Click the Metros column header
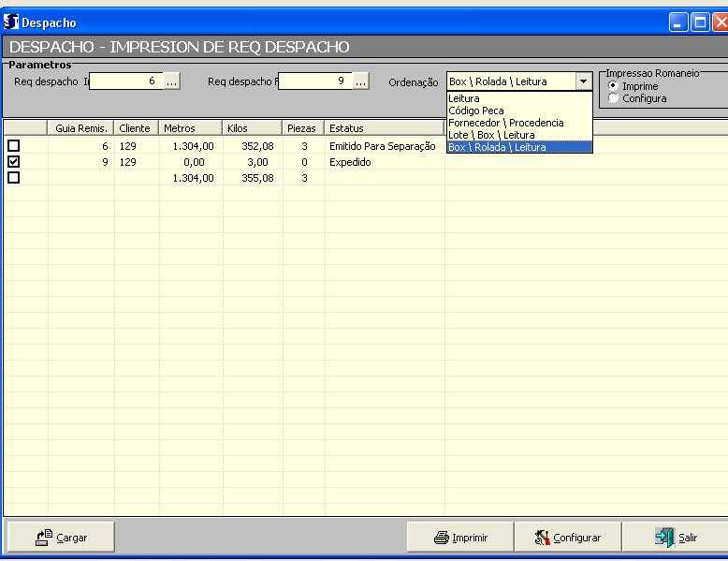728x561 pixels. 190,127
